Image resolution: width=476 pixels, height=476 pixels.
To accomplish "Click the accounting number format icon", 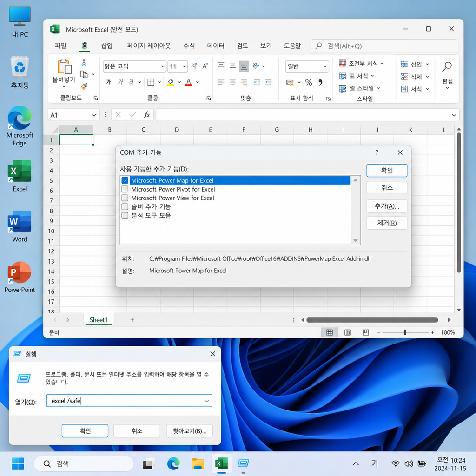I will pos(290,83).
